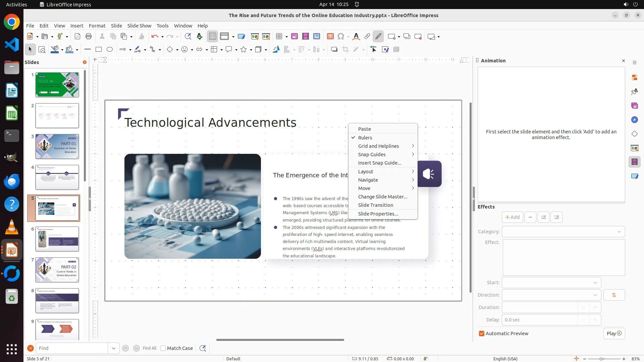Click the Play animation button

point(614,334)
